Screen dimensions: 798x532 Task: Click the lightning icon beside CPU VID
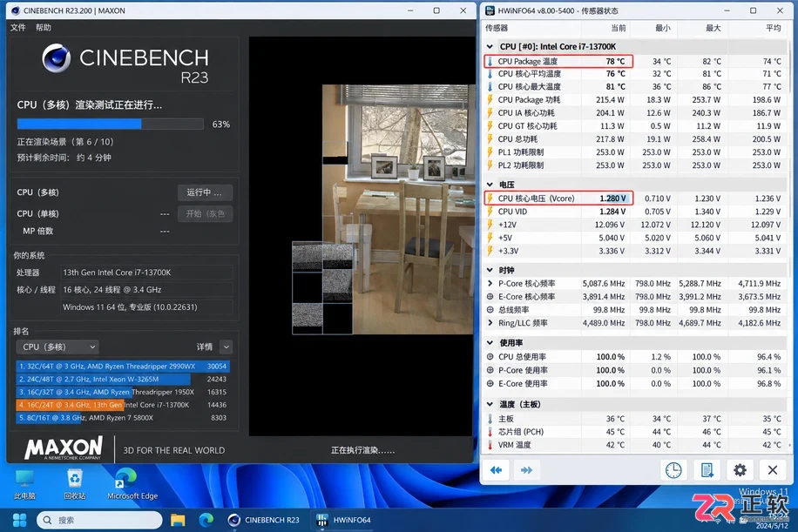coord(490,212)
